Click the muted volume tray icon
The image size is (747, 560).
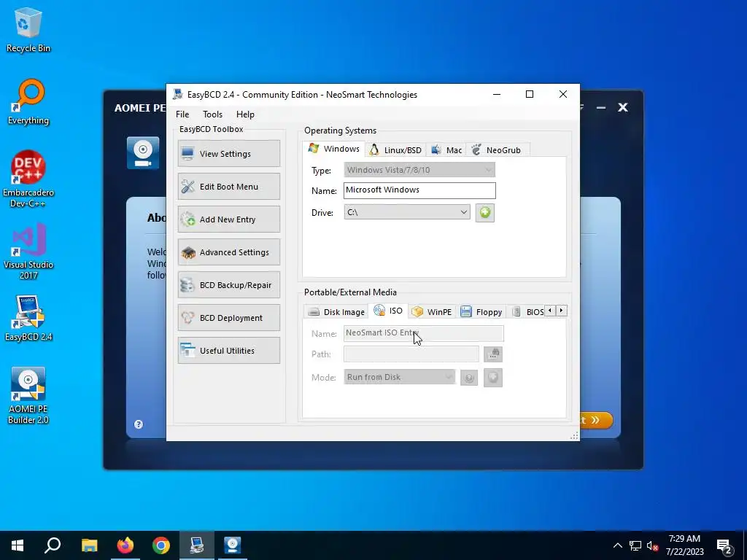click(x=652, y=545)
